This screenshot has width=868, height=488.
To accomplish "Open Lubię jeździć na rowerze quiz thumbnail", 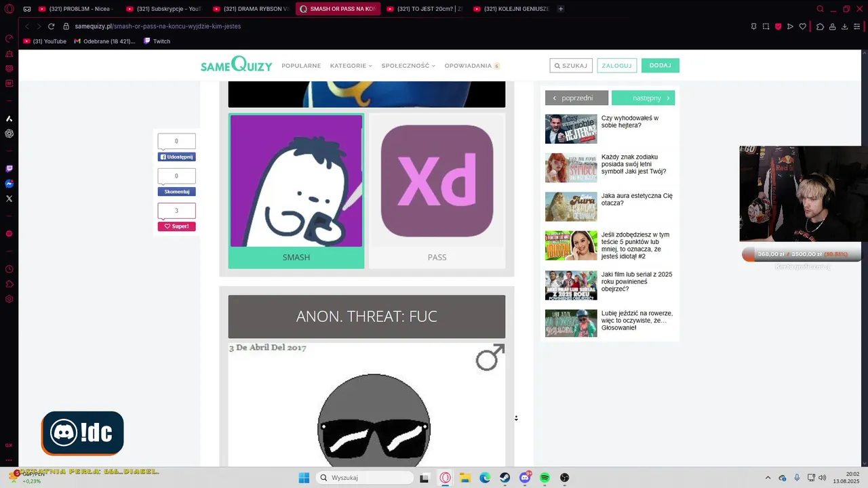I will coord(571,323).
